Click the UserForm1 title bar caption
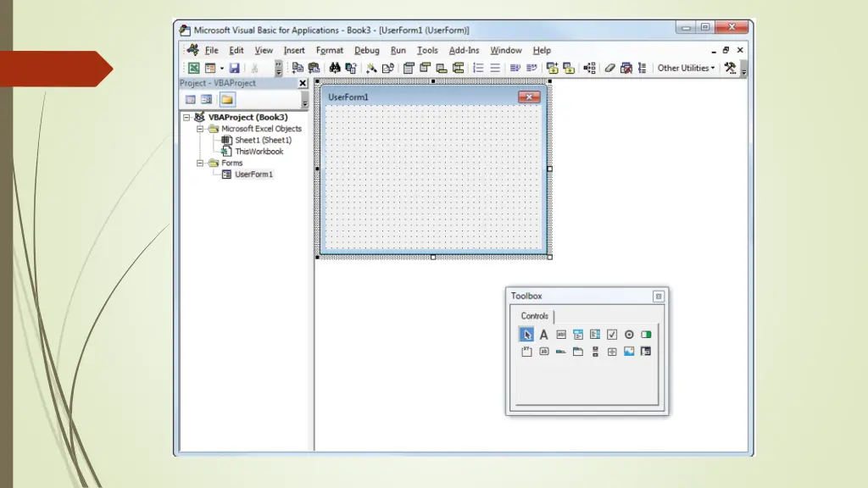 [x=348, y=97]
